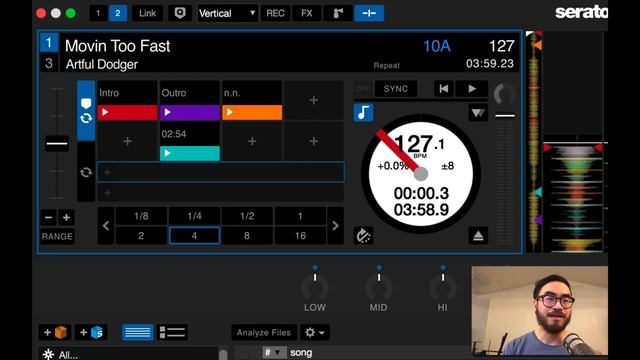Select deck 3 number tab
The height and width of the screenshot is (360, 640).
pyautogui.click(x=49, y=63)
